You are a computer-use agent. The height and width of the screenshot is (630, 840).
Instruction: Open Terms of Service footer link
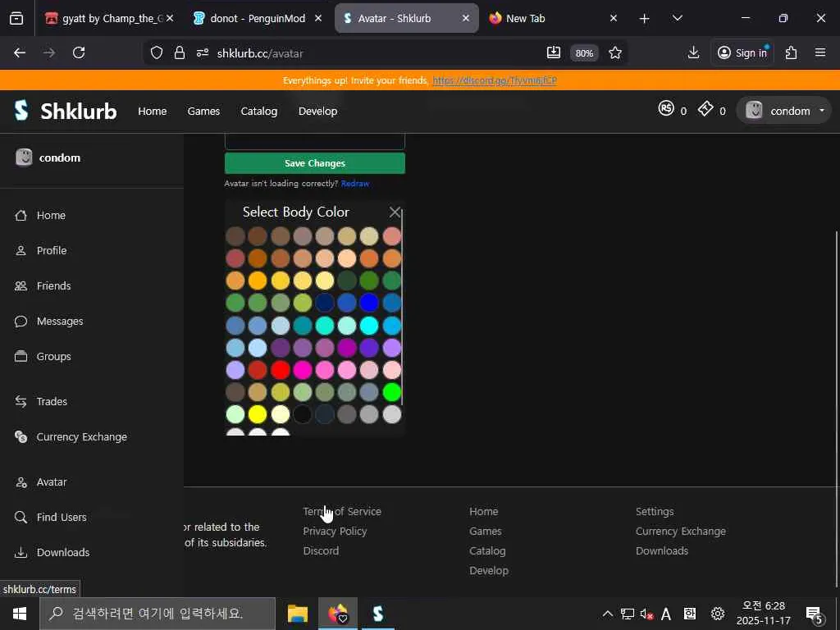point(342,512)
